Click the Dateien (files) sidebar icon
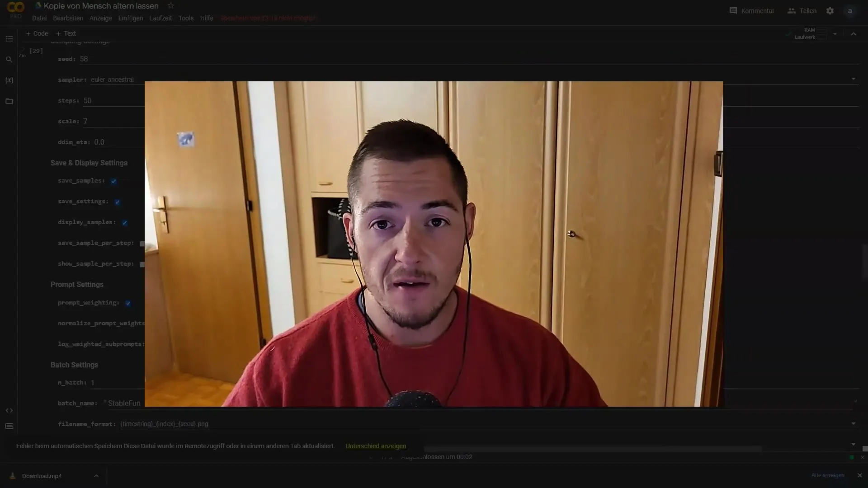The height and width of the screenshot is (488, 868). pos(9,101)
